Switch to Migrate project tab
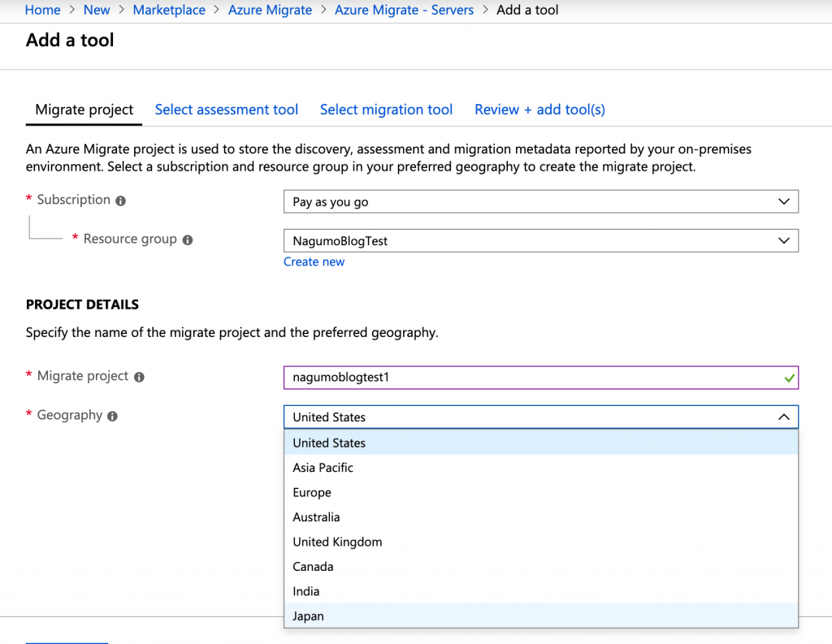The height and width of the screenshot is (644, 832). coord(84,110)
